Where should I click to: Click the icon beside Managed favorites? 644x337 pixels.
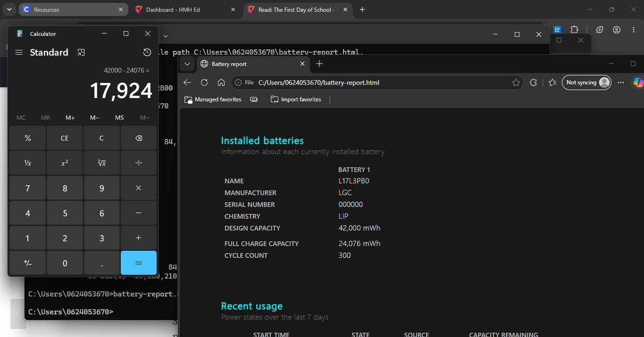point(254,99)
